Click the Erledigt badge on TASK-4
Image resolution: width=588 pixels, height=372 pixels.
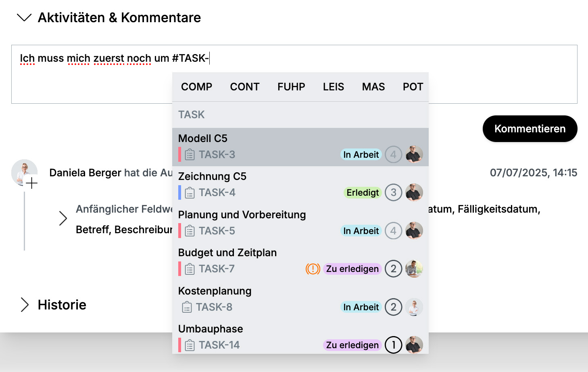(x=363, y=192)
